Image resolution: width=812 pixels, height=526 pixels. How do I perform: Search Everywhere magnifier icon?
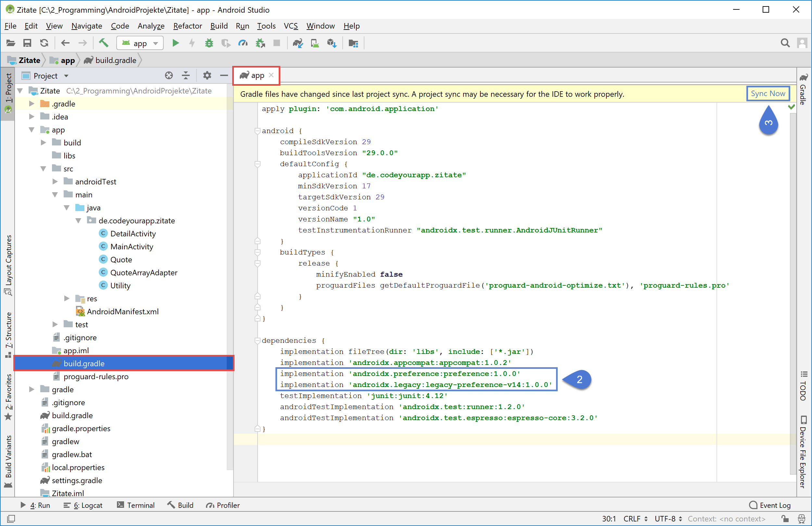785,43
